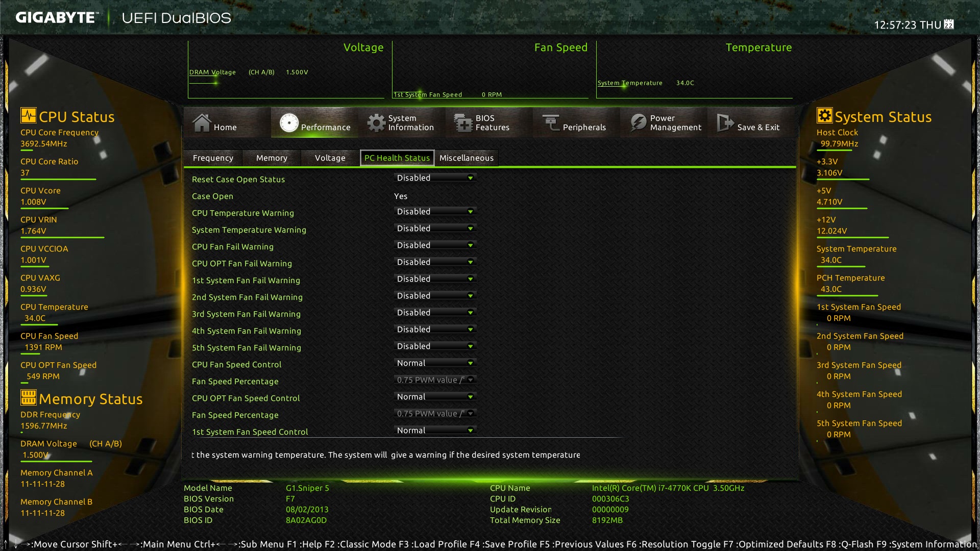Click the CPU Core Frequency 3692.54MHz value
980x551 pixels.
[44, 143]
